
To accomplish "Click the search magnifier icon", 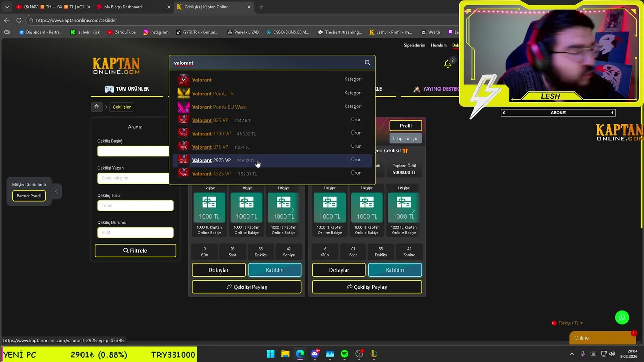I will click(x=367, y=63).
